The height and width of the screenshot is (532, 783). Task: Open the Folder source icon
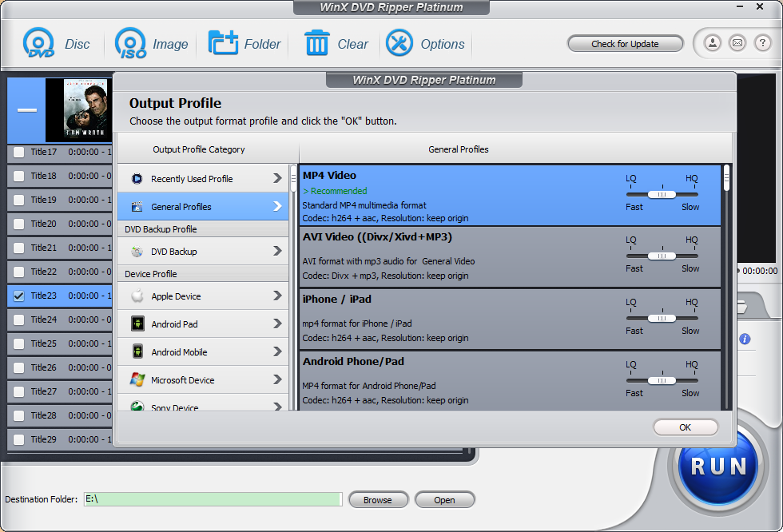tap(223, 43)
